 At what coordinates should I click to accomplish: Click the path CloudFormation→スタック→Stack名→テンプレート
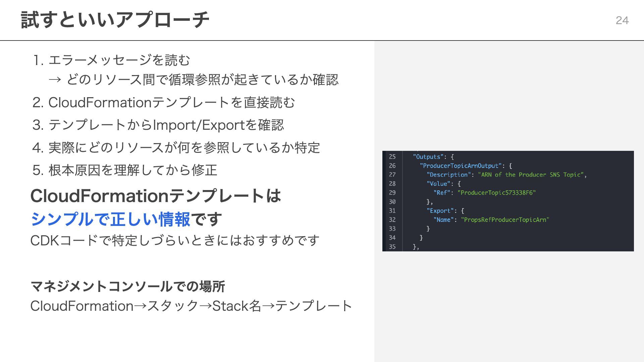pyautogui.click(x=191, y=306)
